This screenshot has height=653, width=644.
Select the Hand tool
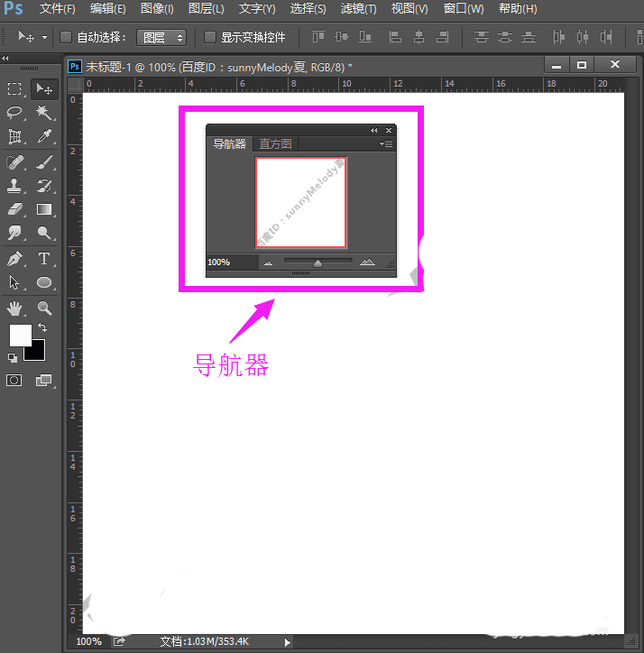[x=14, y=308]
